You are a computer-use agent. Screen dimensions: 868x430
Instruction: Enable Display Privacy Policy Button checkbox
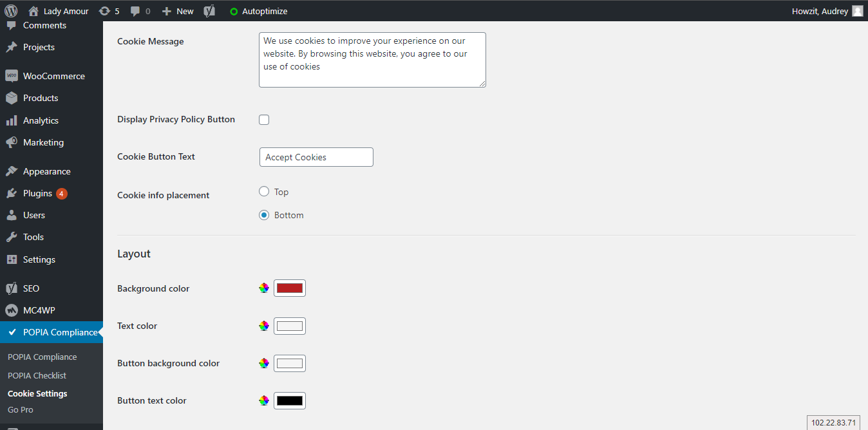pyautogui.click(x=264, y=120)
